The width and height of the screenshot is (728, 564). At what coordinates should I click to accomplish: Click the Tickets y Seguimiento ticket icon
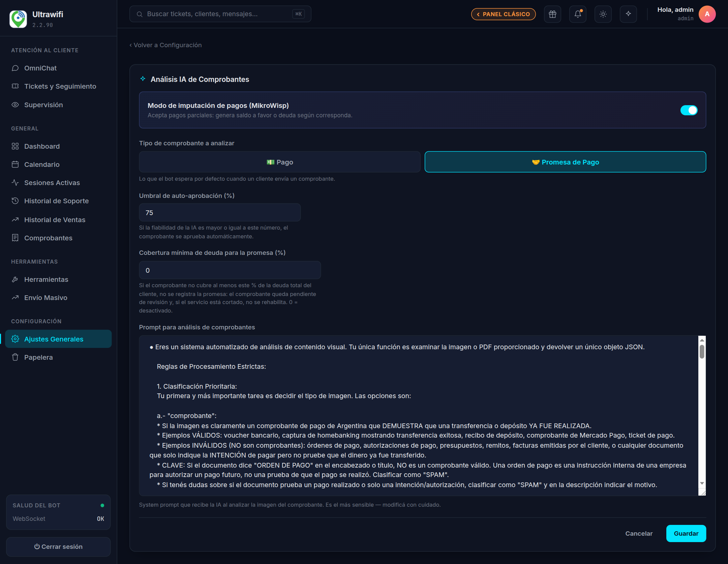(x=15, y=86)
